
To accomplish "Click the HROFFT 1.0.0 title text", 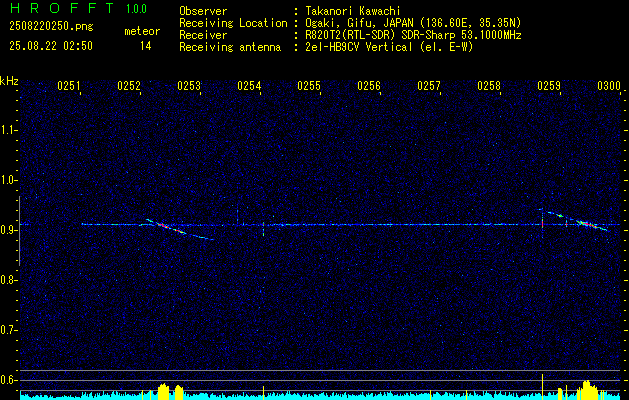I will tap(78, 8).
